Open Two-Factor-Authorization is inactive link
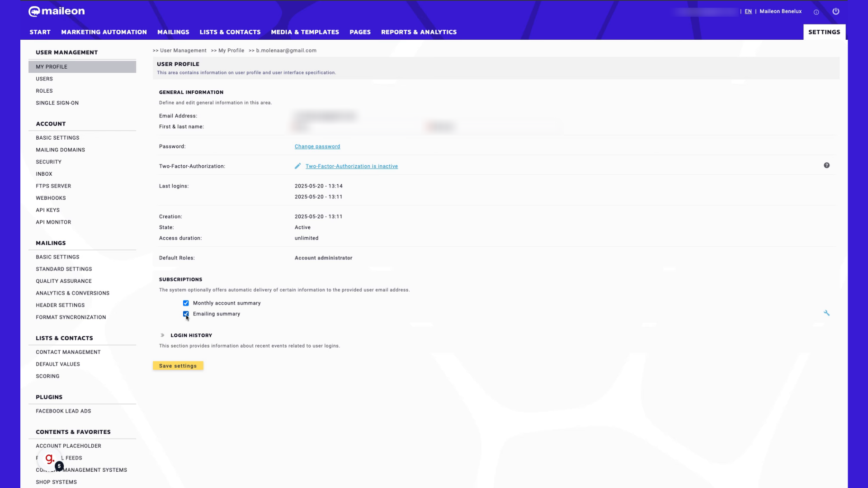This screenshot has height=488, width=868. click(352, 166)
